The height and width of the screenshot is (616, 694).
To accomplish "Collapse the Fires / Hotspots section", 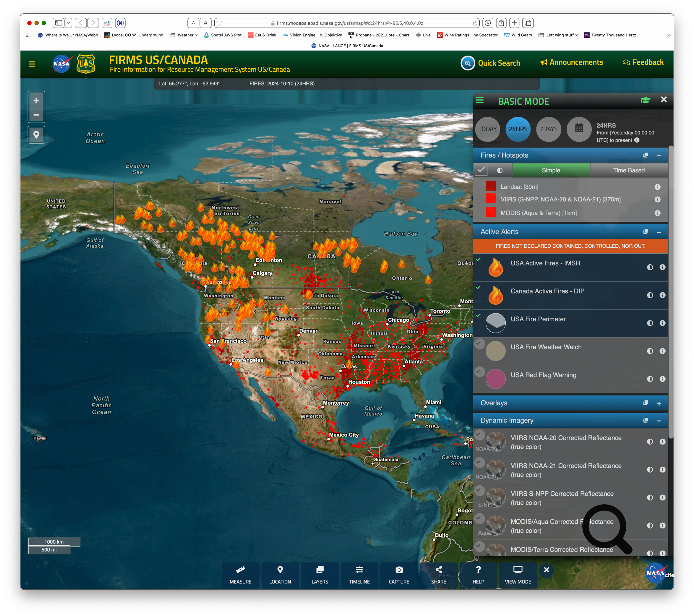I will pyautogui.click(x=659, y=155).
